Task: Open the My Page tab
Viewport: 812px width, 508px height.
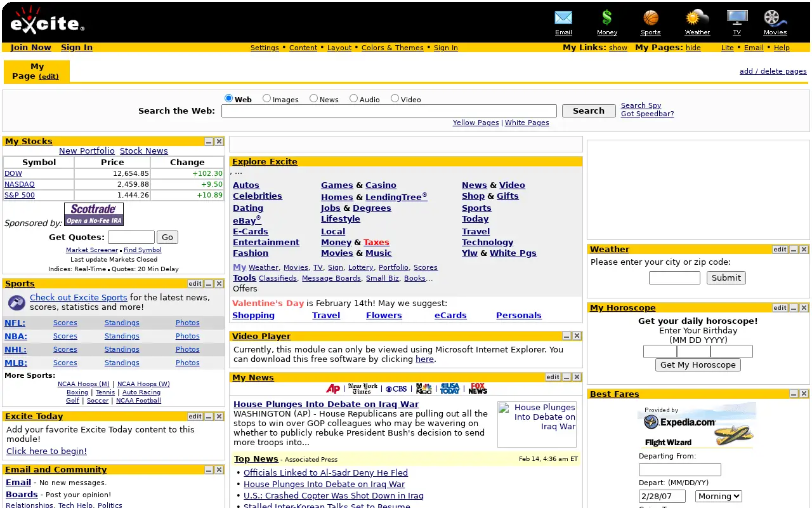Action: coord(36,71)
